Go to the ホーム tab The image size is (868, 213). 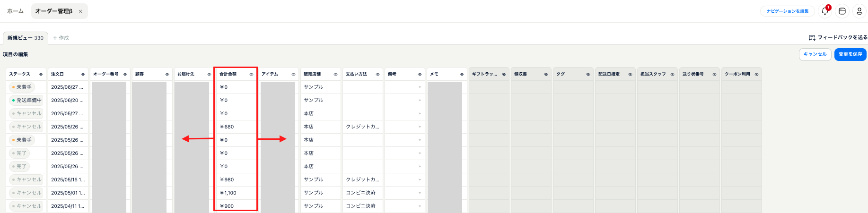coord(15,11)
